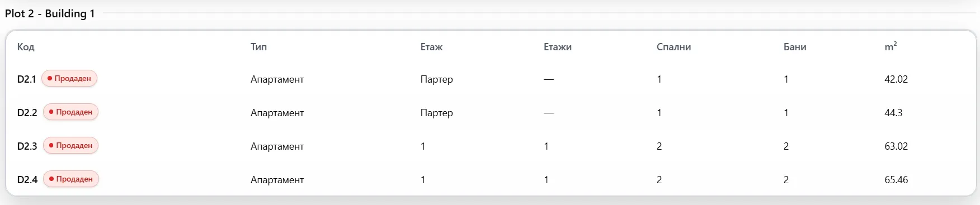The image size is (980, 205).
Task: Select the Тип column header
Action: [258, 47]
